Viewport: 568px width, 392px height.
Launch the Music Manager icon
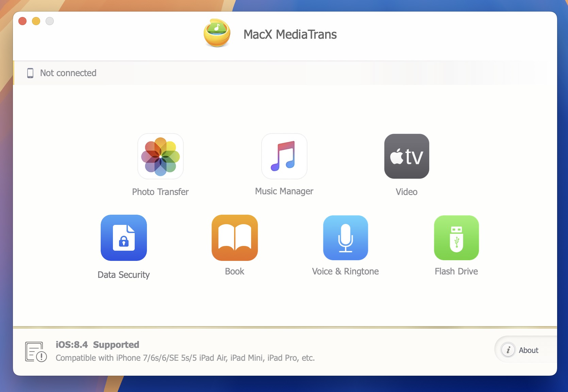[x=284, y=156]
